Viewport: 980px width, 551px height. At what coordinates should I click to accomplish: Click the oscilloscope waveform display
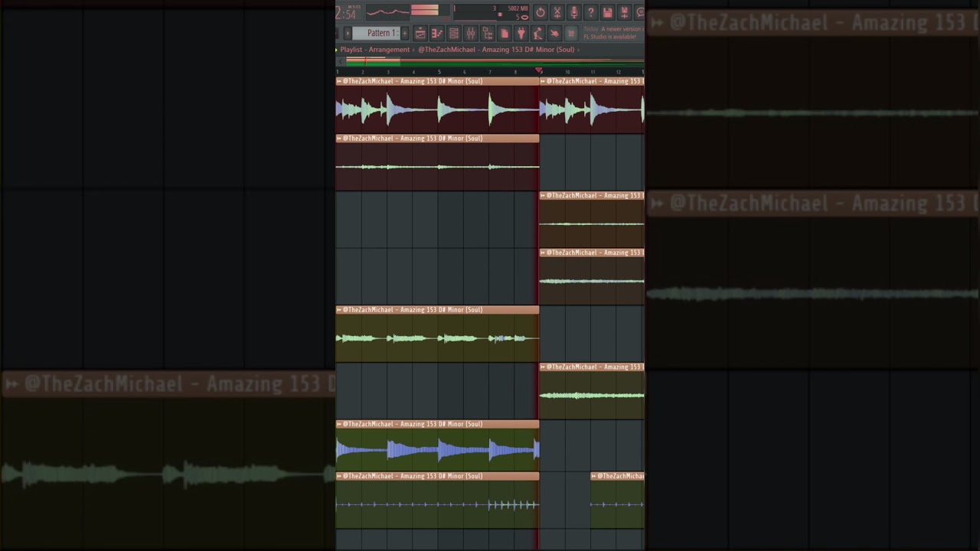[x=387, y=11]
